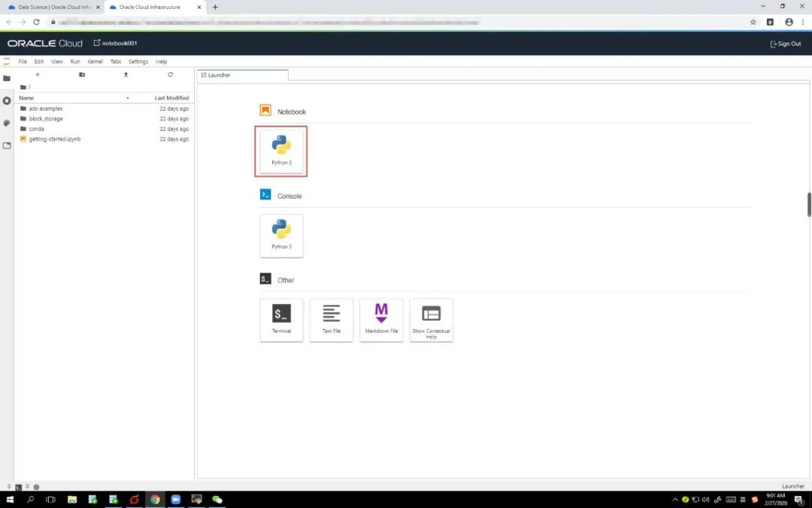Click the Upload Files icon
The image size is (812, 508).
(x=126, y=75)
